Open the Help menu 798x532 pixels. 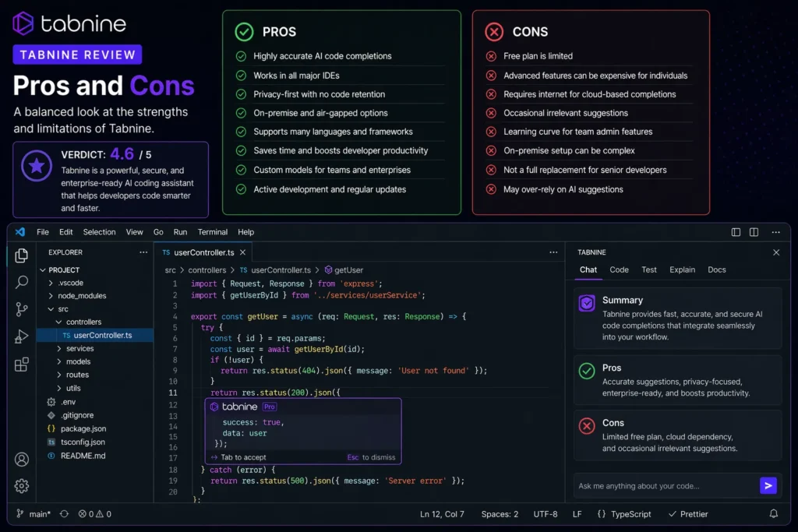click(x=245, y=232)
